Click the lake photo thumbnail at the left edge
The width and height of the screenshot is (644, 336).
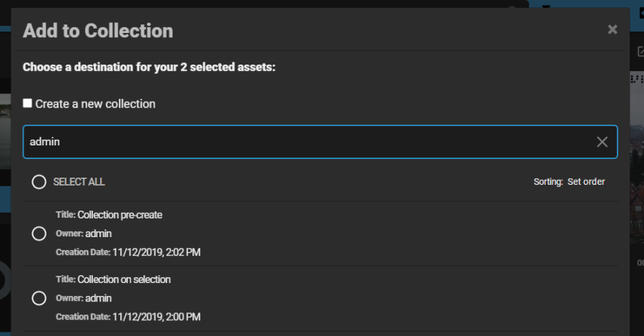tap(5, 132)
